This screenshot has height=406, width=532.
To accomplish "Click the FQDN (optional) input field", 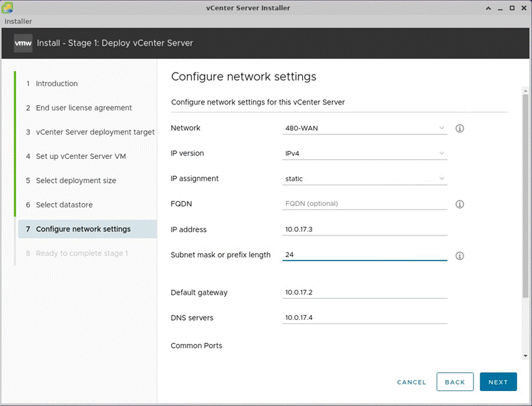I will [x=365, y=203].
